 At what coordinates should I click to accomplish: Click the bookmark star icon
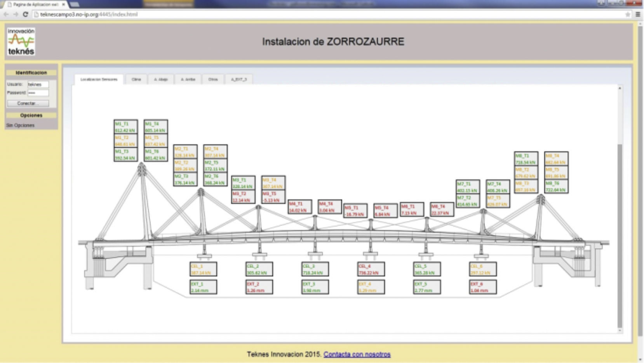[x=628, y=14]
